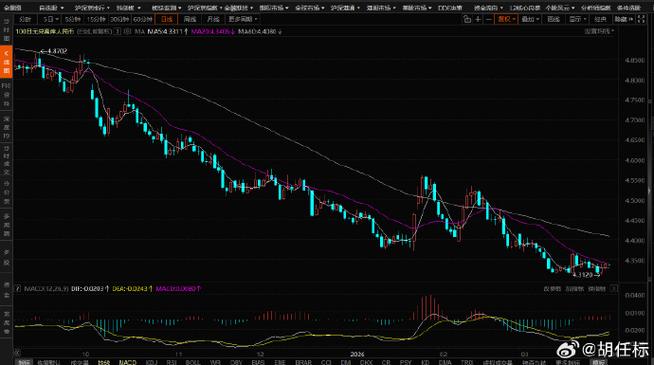654x365 pixels.
Task: Open the 板块监测 menu
Action: point(166,8)
